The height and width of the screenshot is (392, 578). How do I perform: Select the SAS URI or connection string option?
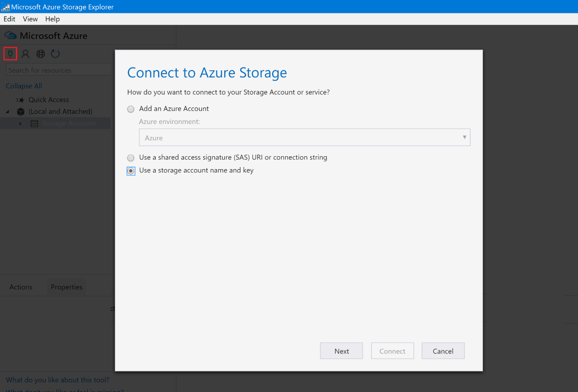click(x=131, y=158)
